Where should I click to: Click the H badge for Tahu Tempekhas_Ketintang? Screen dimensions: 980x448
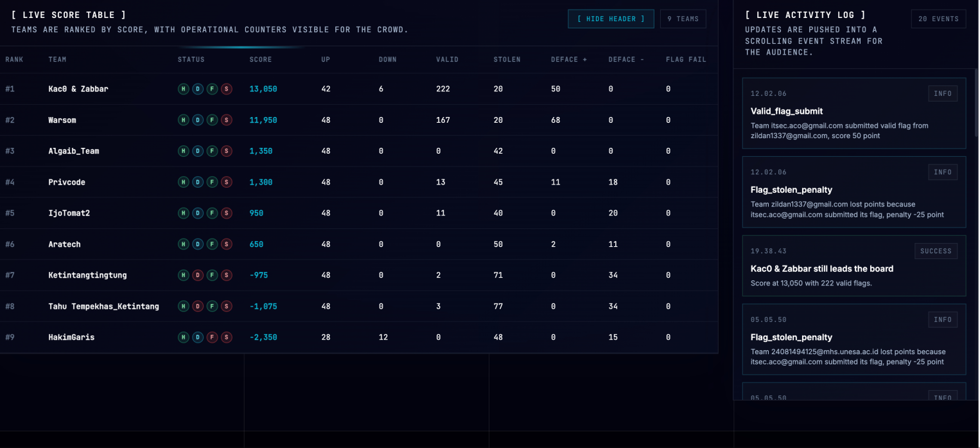click(184, 307)
